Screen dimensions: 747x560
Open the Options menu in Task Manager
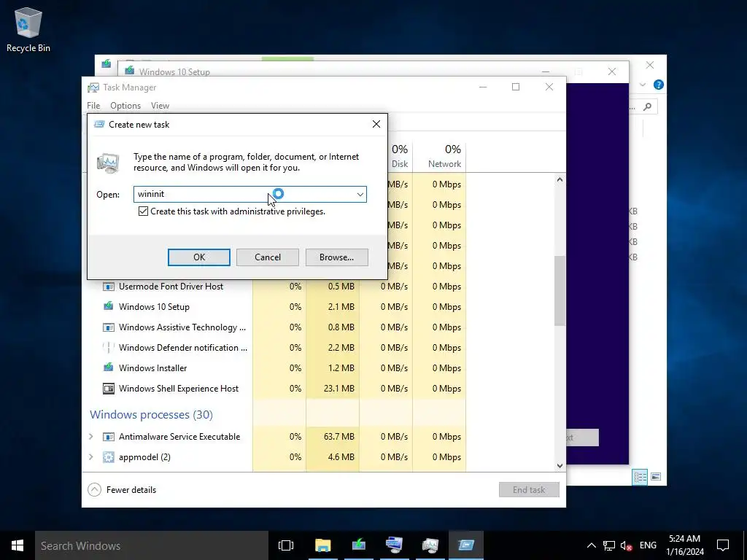tap(125, 106)
